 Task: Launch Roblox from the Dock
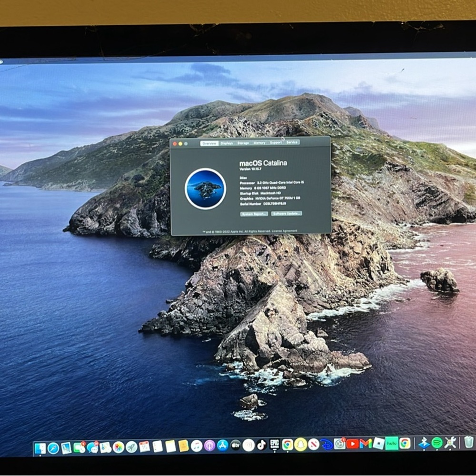(x=378, y=444)
